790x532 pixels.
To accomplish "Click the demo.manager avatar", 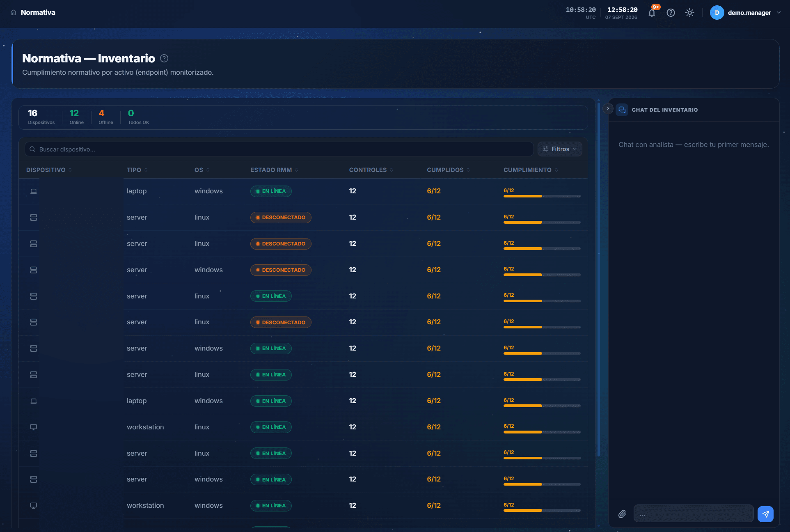I will pos(717,13).
